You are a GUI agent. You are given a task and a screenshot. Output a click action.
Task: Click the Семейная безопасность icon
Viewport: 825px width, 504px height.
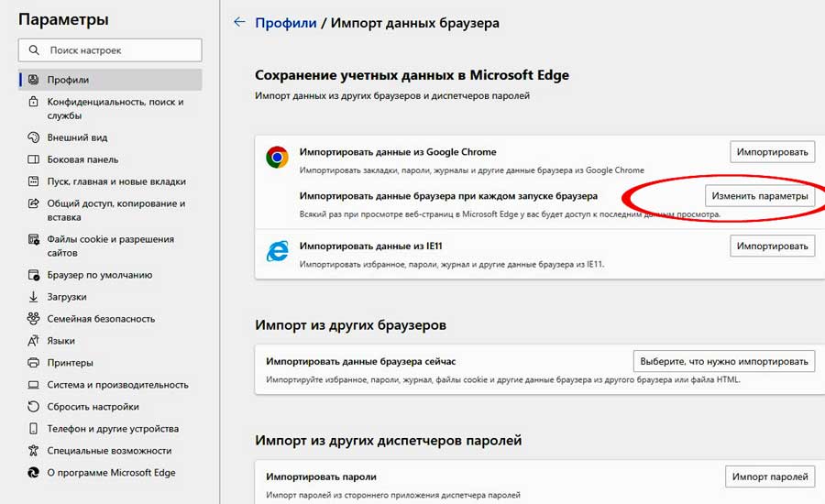tap(33, 318)
